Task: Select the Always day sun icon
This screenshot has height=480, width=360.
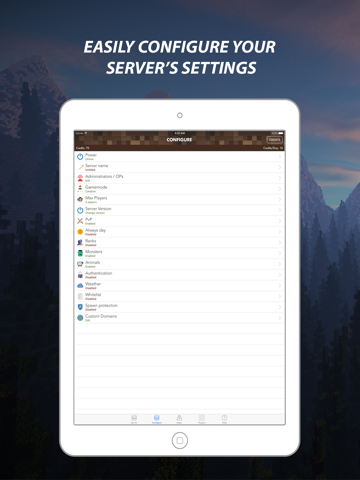Action: coord(80,232)
